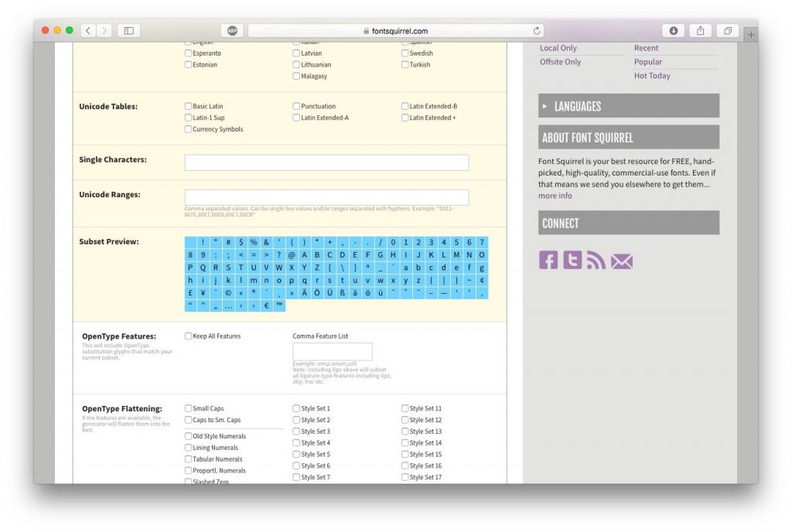This screenshot has width=792, height=532.
Task: Show all tabs overview icon
Action: [727, 31]
